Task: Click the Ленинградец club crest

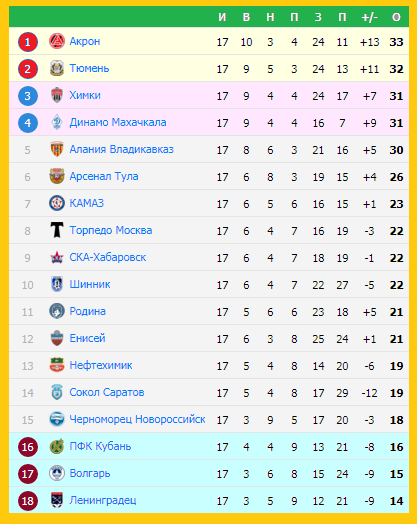Action: pos(57,500)
